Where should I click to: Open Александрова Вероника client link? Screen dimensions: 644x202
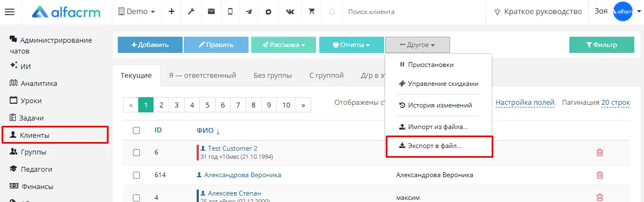pyautogui.click(x=243, y=175)
